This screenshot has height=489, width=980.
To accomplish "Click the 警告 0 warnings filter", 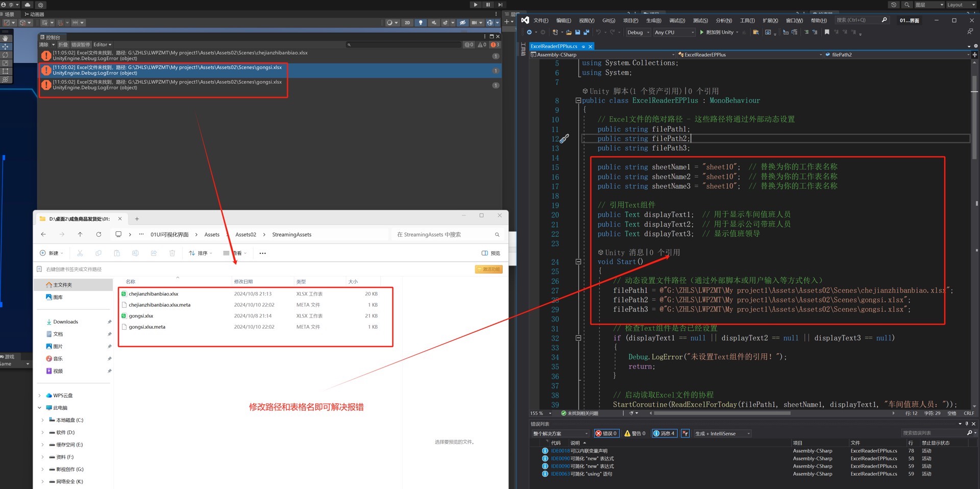I will (635, 433).
